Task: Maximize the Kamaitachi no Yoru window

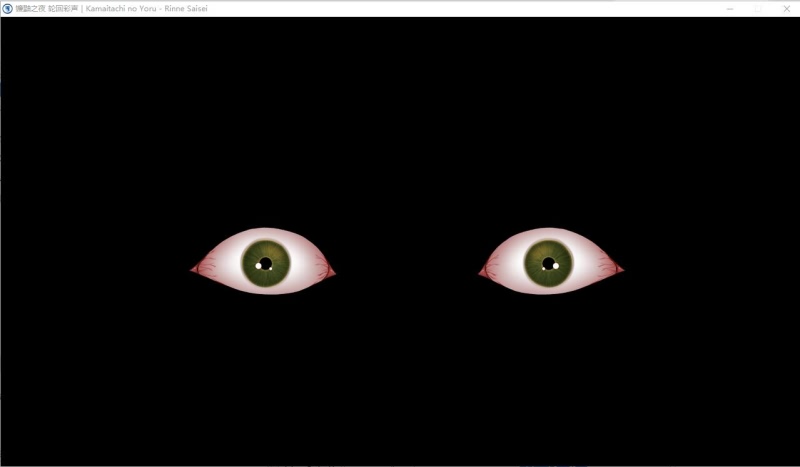Action: click(758, 9)
